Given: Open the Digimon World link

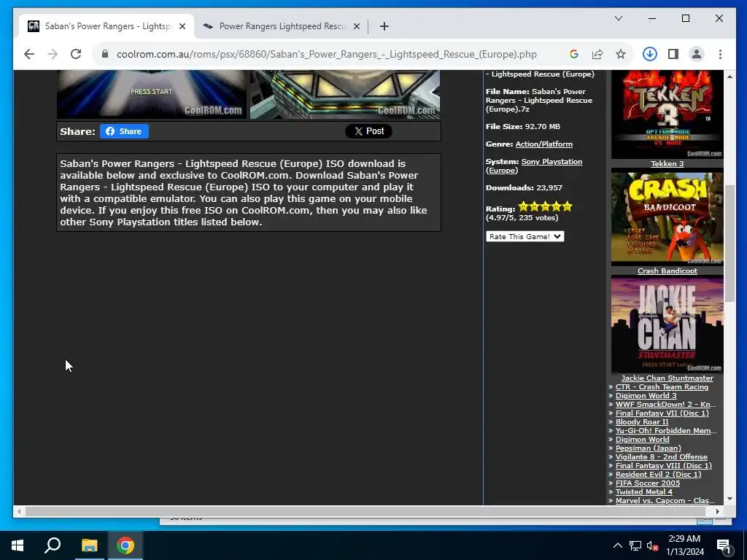Looking at the screenshot, I should 642,440.
